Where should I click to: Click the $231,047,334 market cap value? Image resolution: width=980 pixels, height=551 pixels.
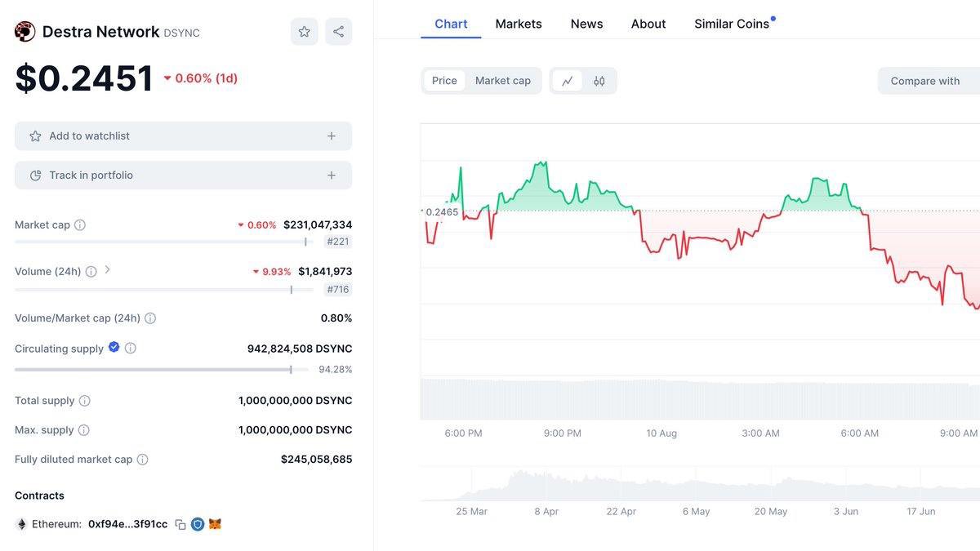tap(318, 224)
